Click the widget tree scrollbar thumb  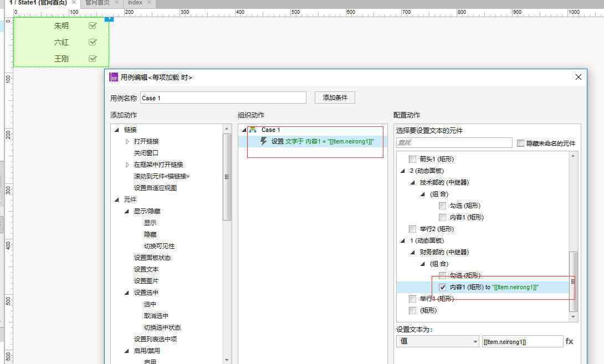tap(573, 281)
